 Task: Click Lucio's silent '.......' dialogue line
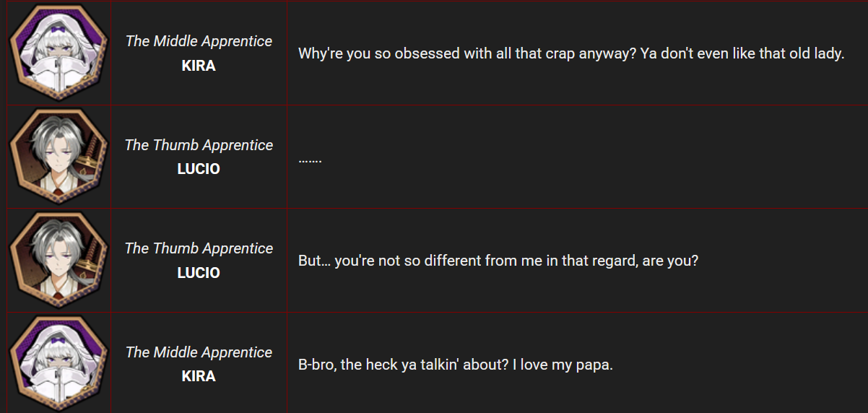pos(310,159)
